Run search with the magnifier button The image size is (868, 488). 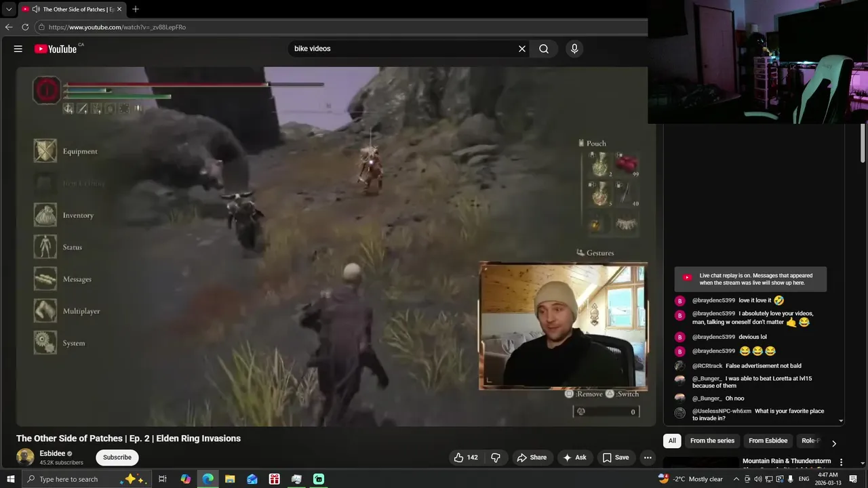pyautogui.click(x=544, y=49)
